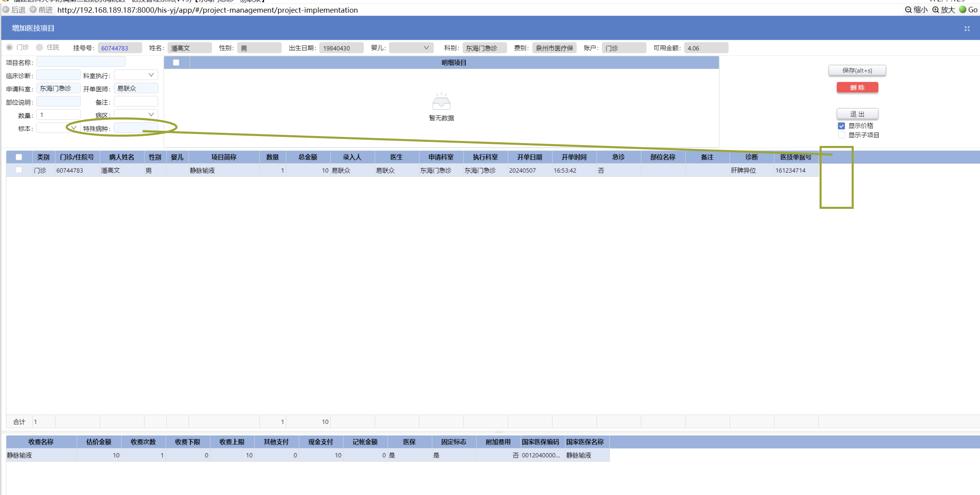Screen dimensions: 980x495
Task: Select the 住院 radio button
Action: click(39, 48)
